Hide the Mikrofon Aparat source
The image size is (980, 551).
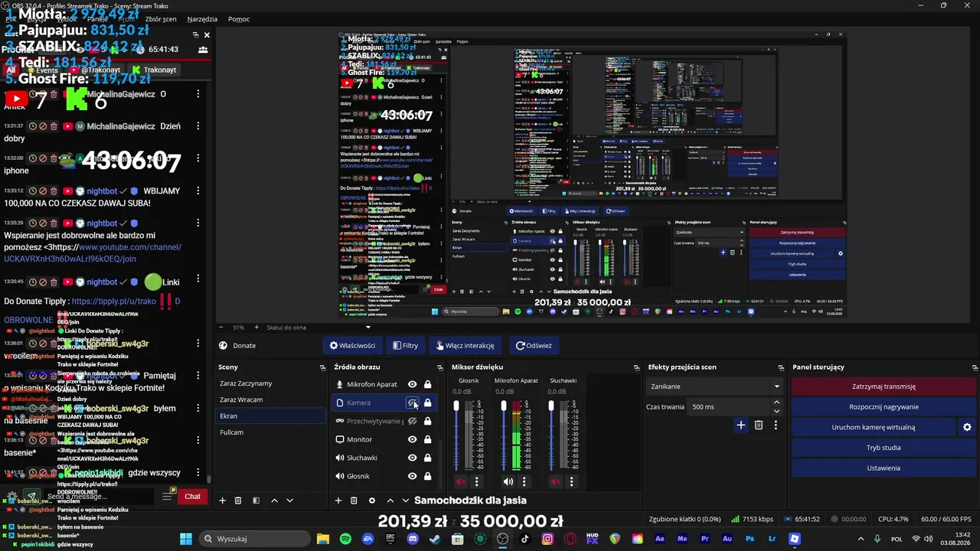point(412,384)
